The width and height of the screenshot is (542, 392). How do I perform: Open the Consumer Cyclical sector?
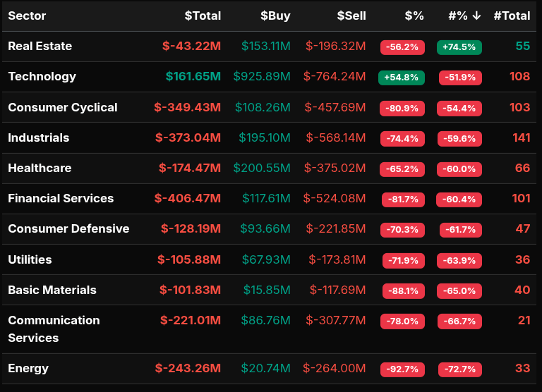pyautogui.click(x=62, y=107)
